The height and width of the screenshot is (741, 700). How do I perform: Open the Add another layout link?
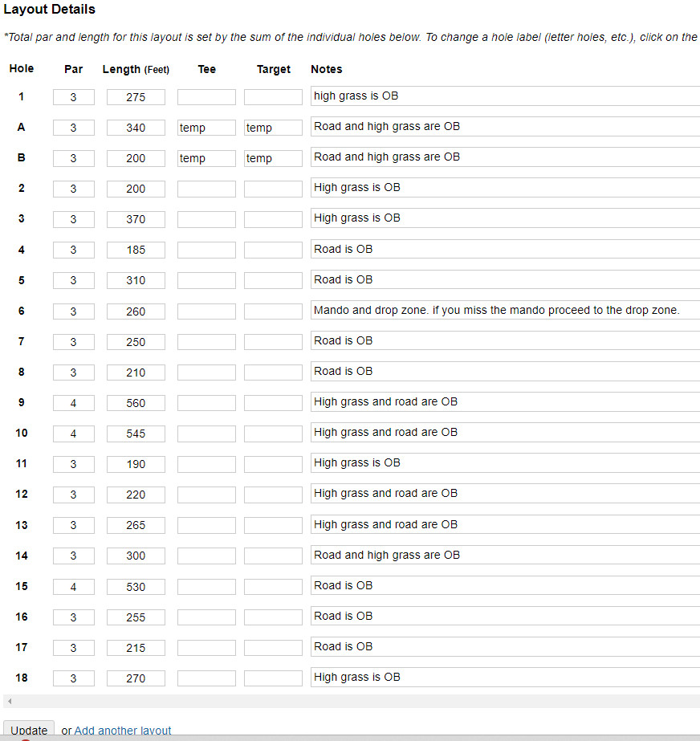123,731
